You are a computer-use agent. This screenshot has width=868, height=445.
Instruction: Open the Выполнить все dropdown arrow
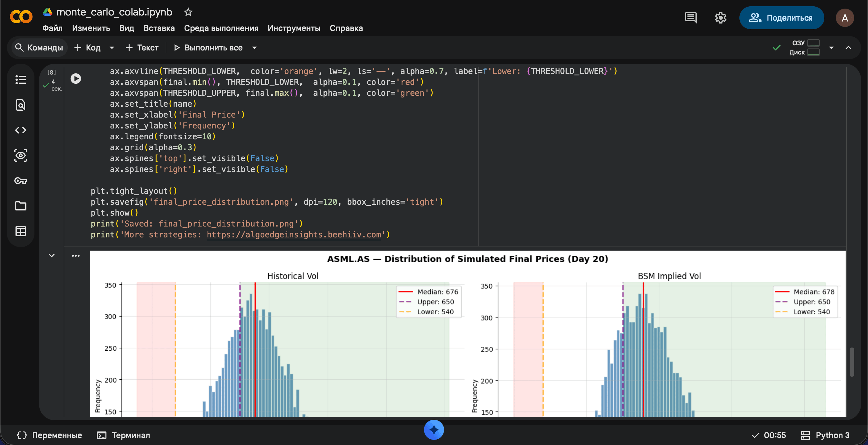[x=254, y=48]
